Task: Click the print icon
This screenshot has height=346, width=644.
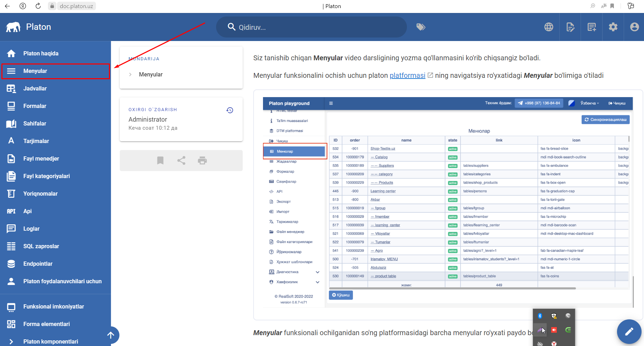Action: tap(202, 161)
